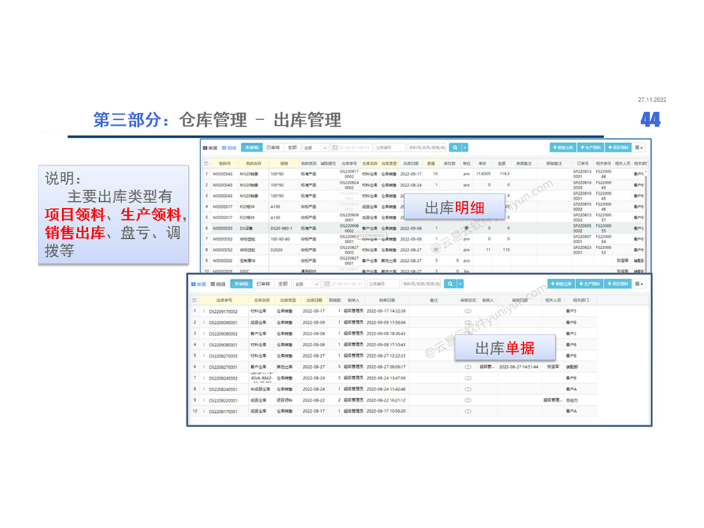Click search magnifier icon in upper detail panel
The width and height of the screenshot is (704, 528).
tap(454, 147)
